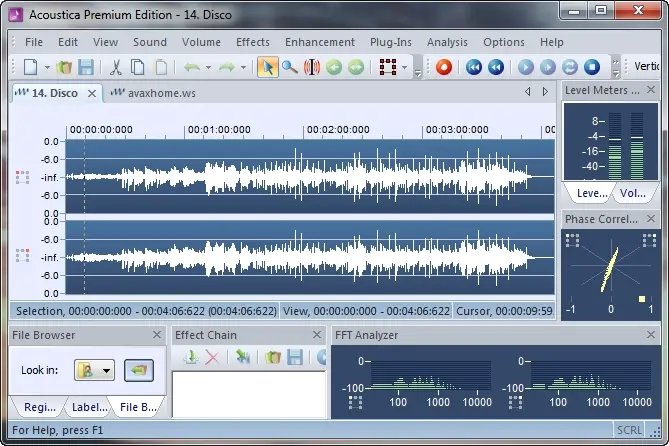The width and height of the screenshot is (669, 446).
Task: Select the Leve... meter tab
Action: (592, 193)
